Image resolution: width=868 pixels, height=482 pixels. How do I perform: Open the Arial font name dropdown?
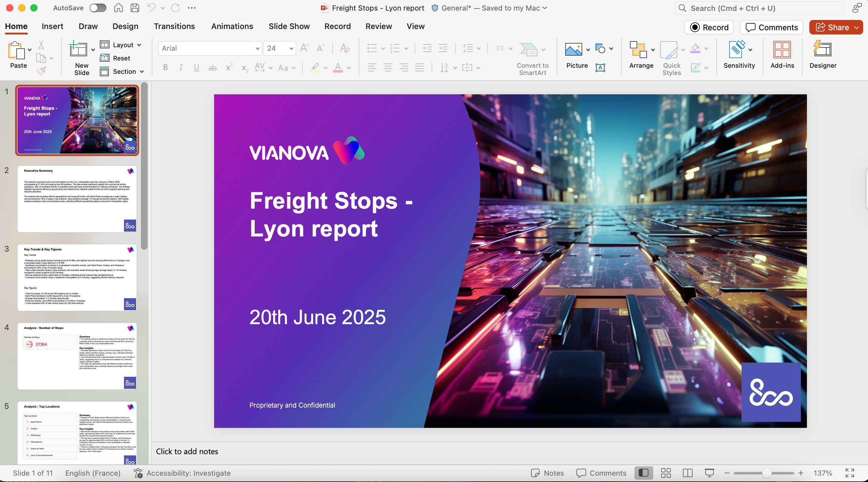257,48
